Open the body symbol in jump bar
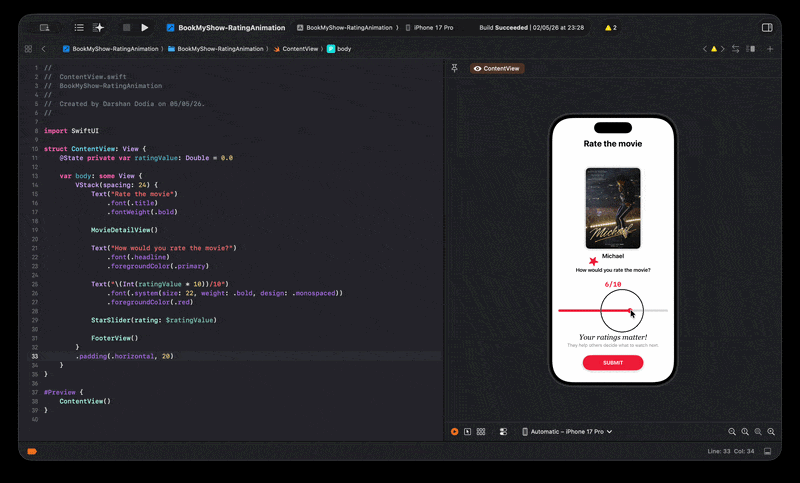 click(339, 49)
